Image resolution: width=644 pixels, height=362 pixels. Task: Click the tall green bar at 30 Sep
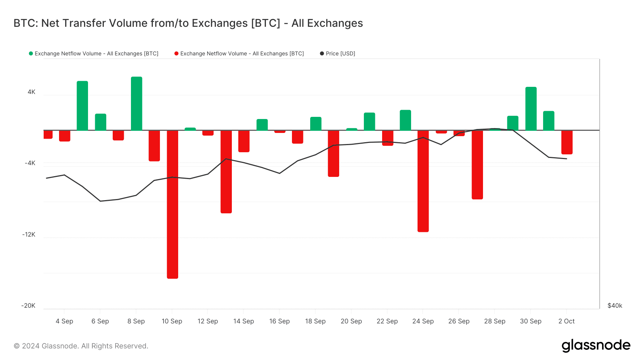pos(531,109)
